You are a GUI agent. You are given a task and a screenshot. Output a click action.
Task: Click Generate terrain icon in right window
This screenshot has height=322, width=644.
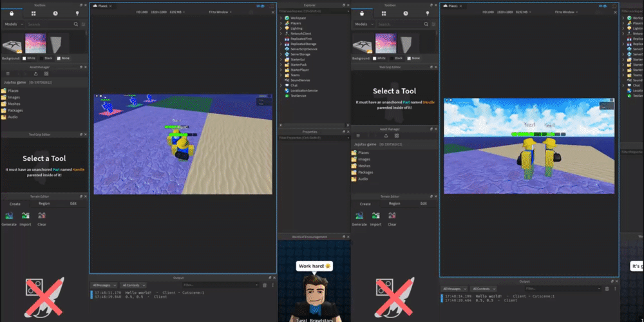click(x=359, y=216)
